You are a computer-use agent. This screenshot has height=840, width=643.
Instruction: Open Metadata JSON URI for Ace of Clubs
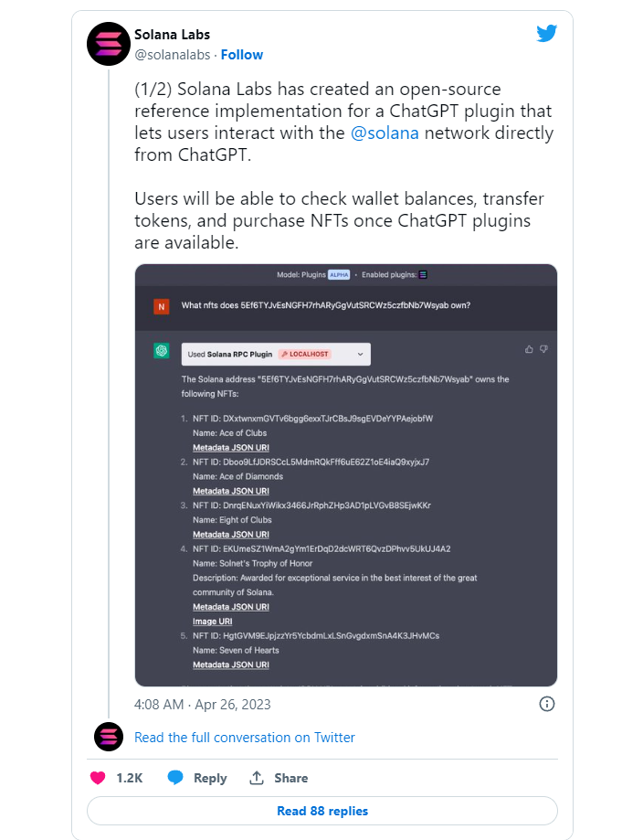(x=231, y=447)
